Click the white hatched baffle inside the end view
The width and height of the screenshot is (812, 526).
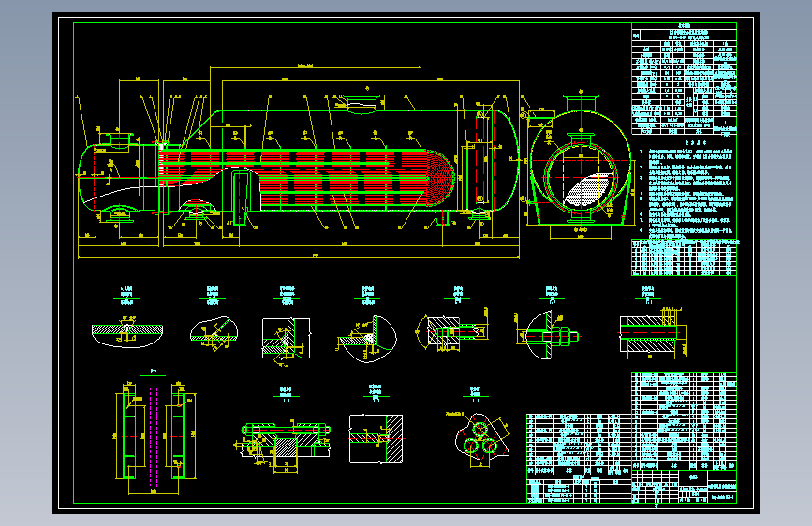588,191
